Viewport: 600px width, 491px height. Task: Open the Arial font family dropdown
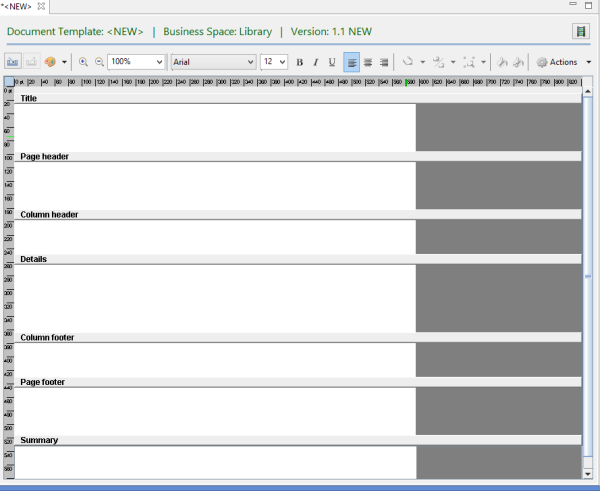tap(250, 62)
